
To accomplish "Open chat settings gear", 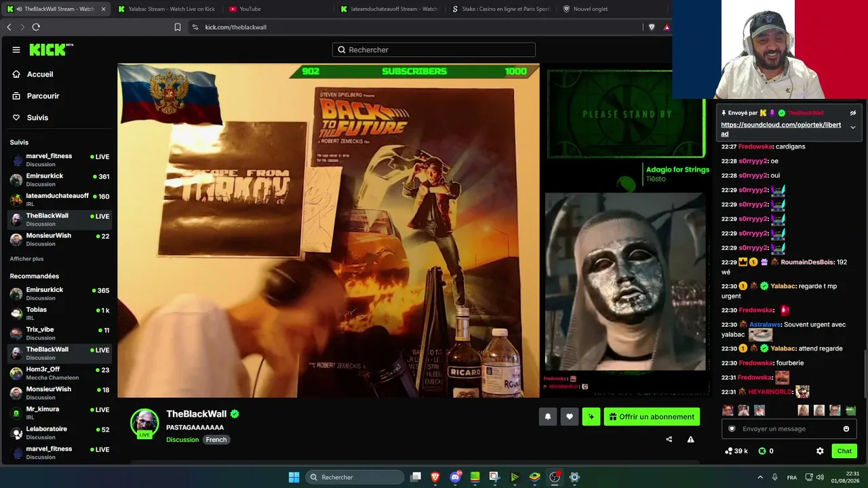I will (820, 451).
